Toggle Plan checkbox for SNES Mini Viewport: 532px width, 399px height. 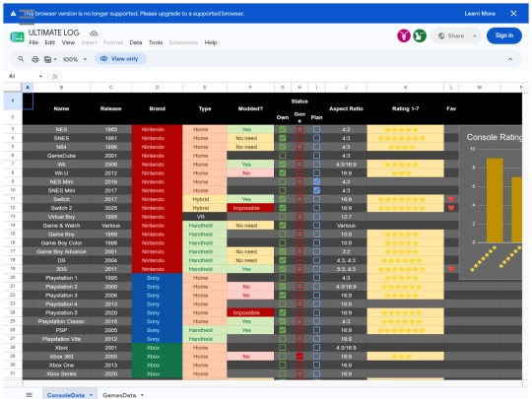click(x=316, y=190)
